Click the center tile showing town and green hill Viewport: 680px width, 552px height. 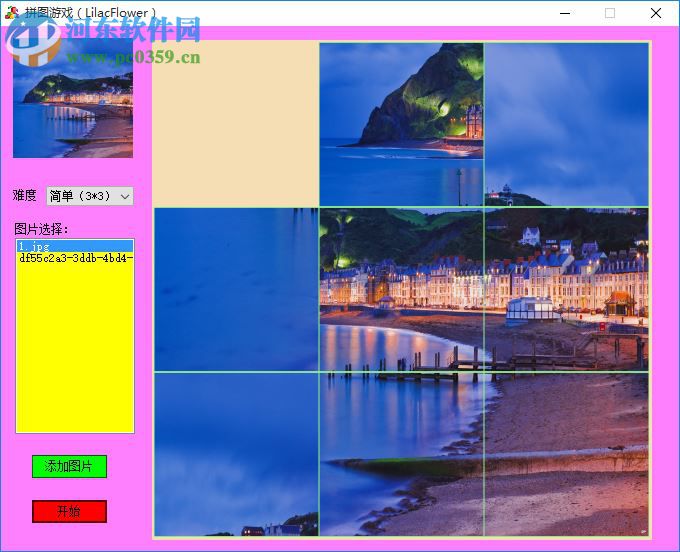pyautogui.click(x=401, y=290)
